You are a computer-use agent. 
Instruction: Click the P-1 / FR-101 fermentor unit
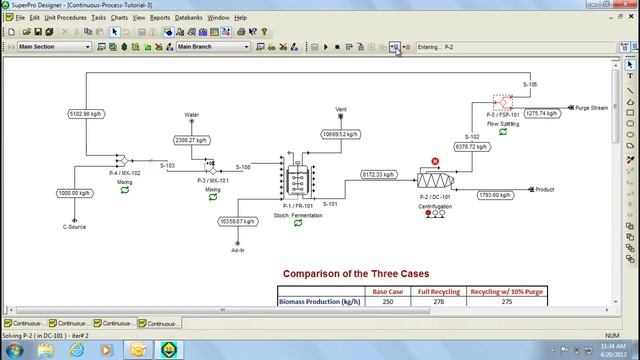pos(298,179)
